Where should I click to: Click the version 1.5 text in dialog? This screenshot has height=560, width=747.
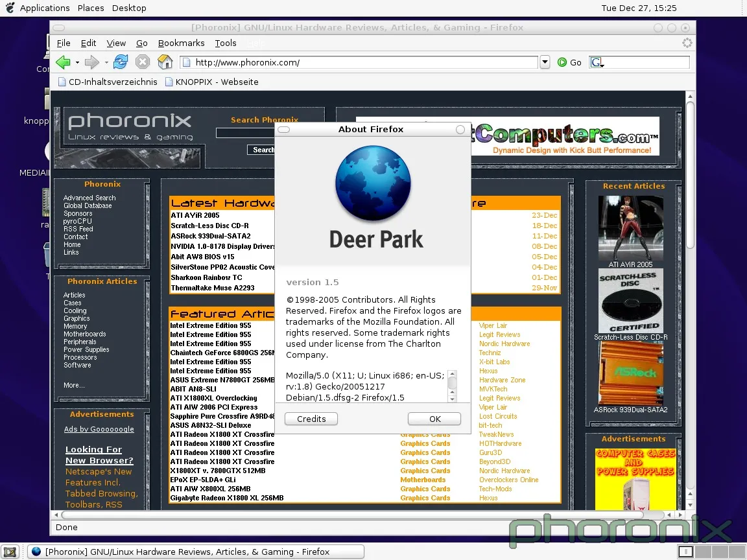tap(313, 283)
